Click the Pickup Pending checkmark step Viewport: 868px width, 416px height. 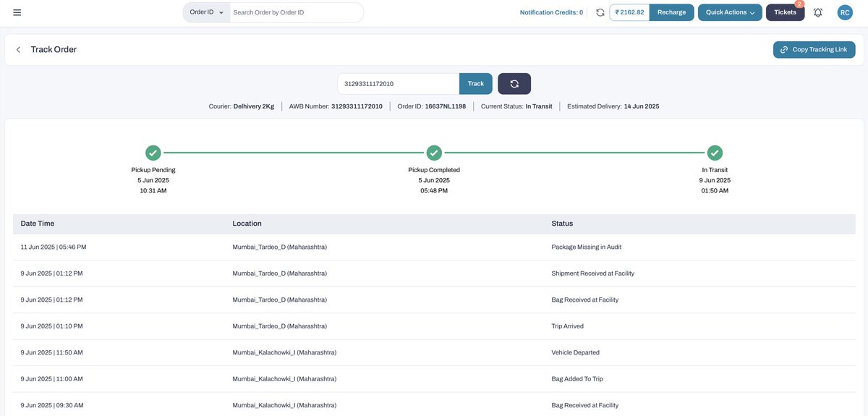(x=153, y=153)
